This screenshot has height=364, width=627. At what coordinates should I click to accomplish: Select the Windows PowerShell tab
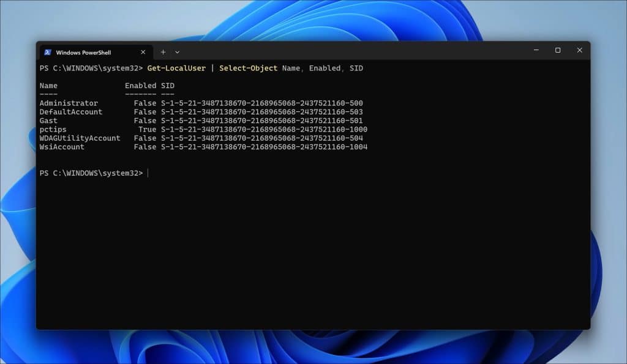pos(96,53)
